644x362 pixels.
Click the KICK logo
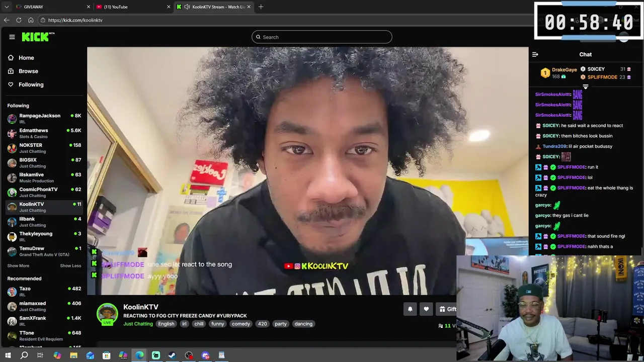[38, 37]
